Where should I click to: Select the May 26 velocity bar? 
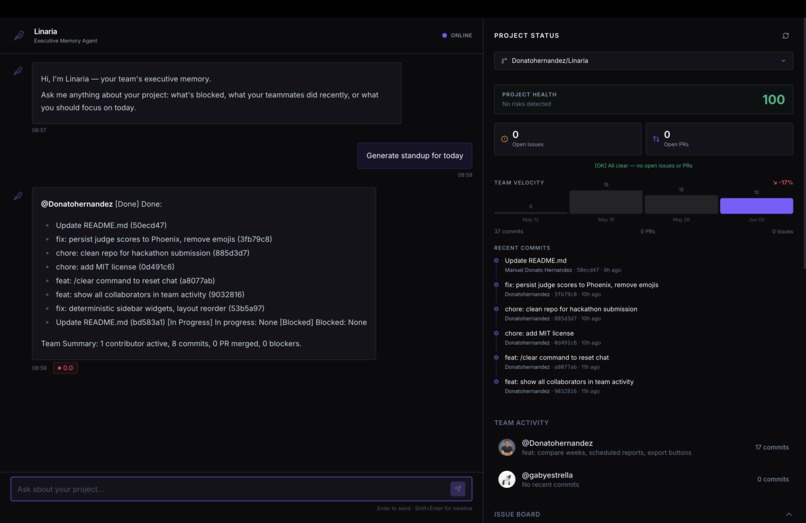[x=681, y=204]
